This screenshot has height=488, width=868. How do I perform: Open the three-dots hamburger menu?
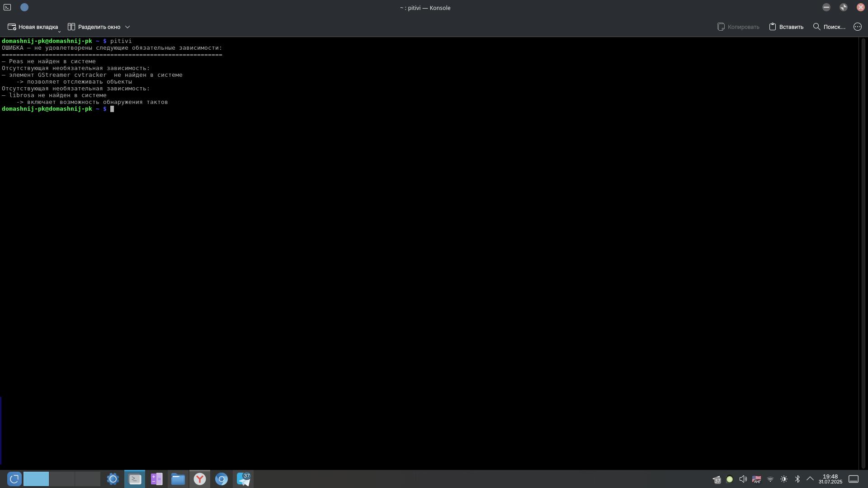pyautogui.click(x=857, y=27)
